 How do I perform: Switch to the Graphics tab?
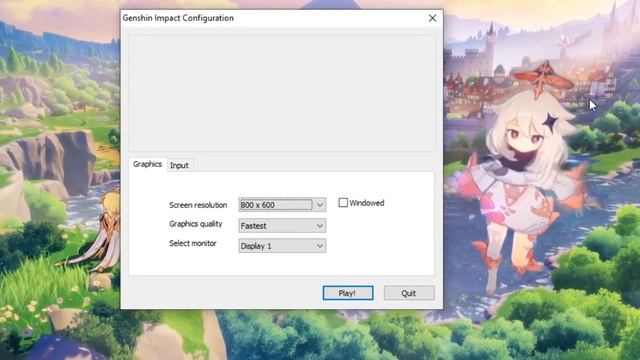point(147,164)
